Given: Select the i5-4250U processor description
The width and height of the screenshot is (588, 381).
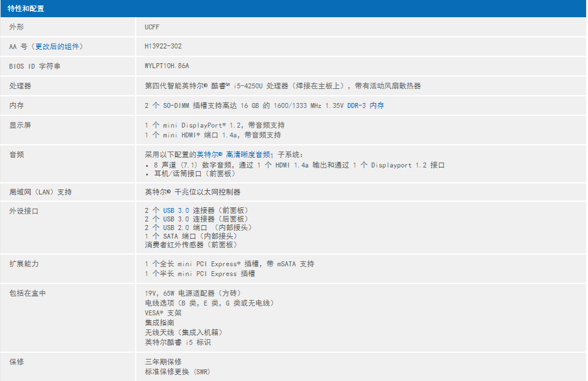Looking at the screenshot, I should coord(283,86).
